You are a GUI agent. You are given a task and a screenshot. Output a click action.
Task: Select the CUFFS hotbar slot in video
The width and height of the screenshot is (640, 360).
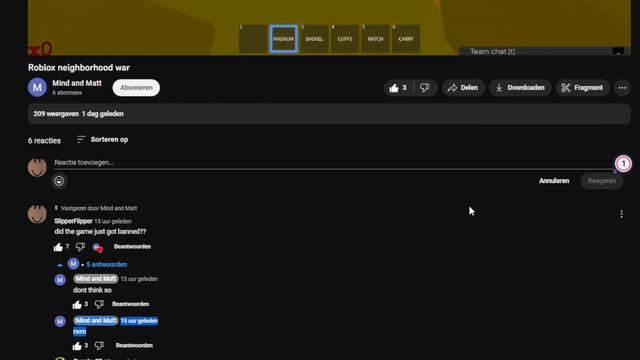(x=345, y=39)
